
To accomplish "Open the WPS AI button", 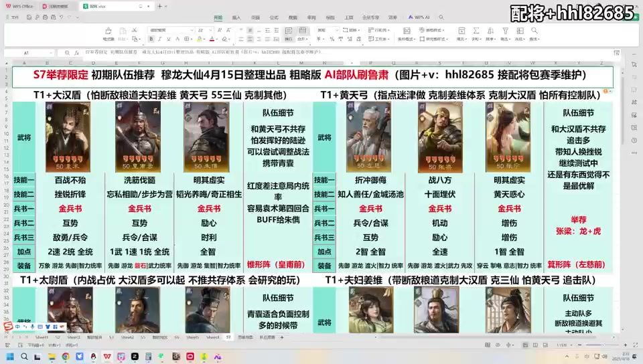I will click(x=421, y=17).
